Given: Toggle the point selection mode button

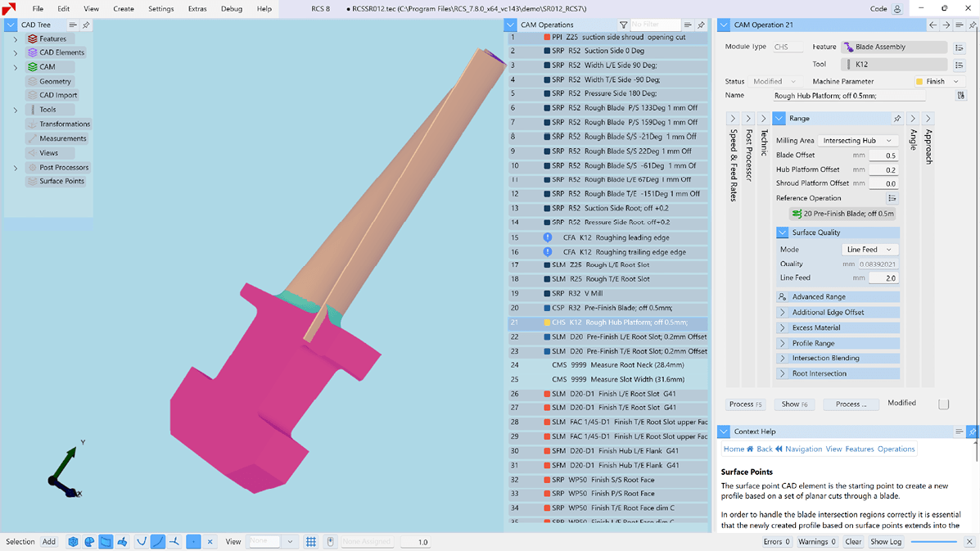Looking at the screenshot, I should pos(193,542).
